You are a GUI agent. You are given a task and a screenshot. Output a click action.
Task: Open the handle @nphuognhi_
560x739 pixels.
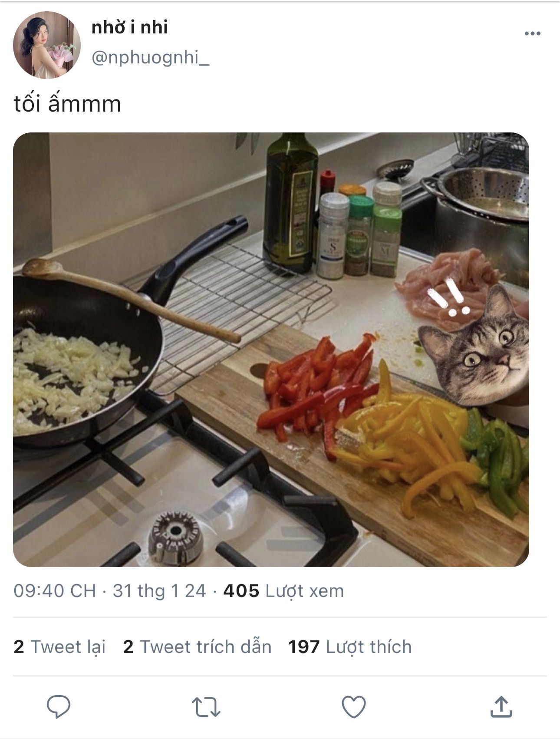click(150, 57)
